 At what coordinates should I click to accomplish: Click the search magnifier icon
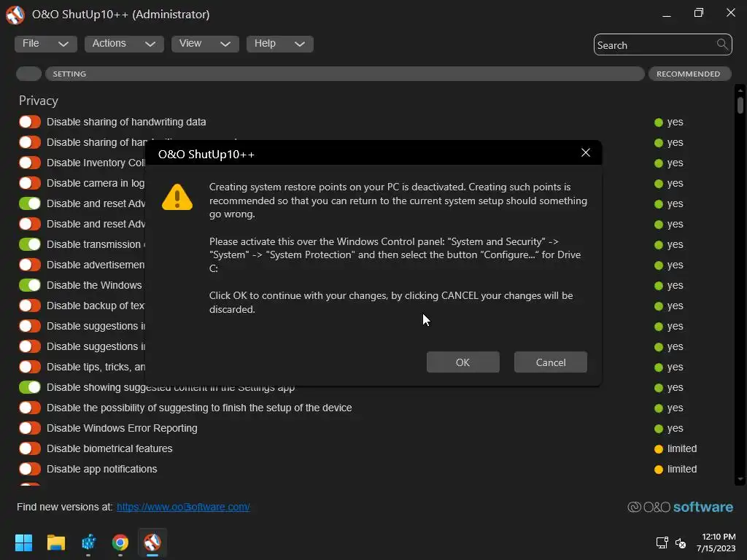pos(721,44)
